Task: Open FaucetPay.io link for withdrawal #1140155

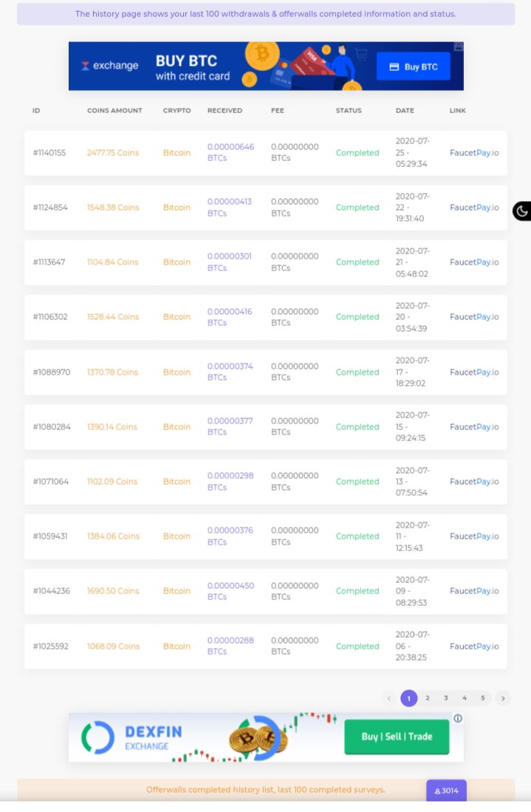Action: click(x=474, y=153)
